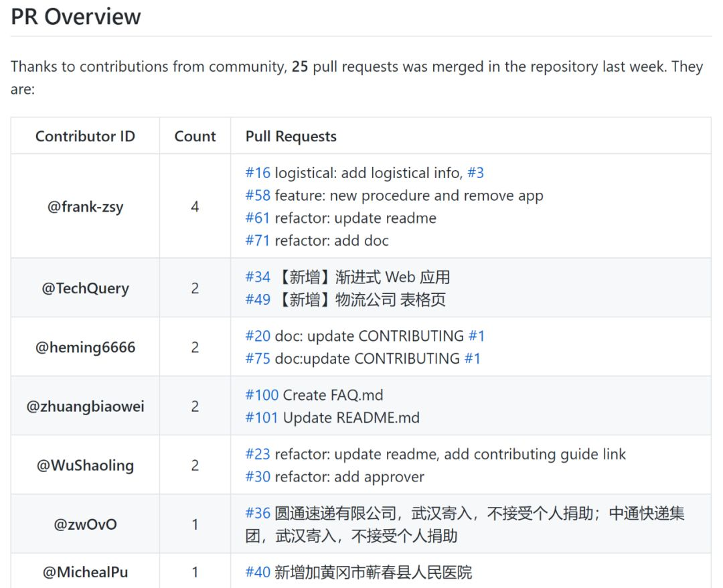Click contributor @heming6666

tap(85, 348)
